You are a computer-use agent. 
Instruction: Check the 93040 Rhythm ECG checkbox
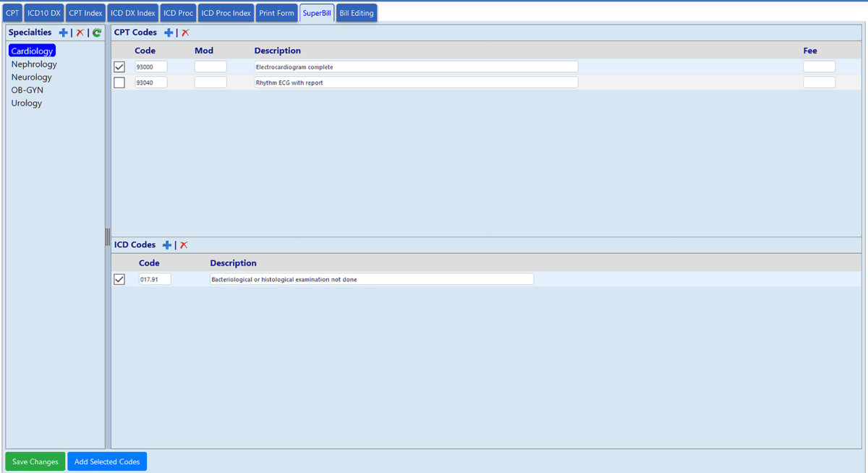[x=119, y=82]
